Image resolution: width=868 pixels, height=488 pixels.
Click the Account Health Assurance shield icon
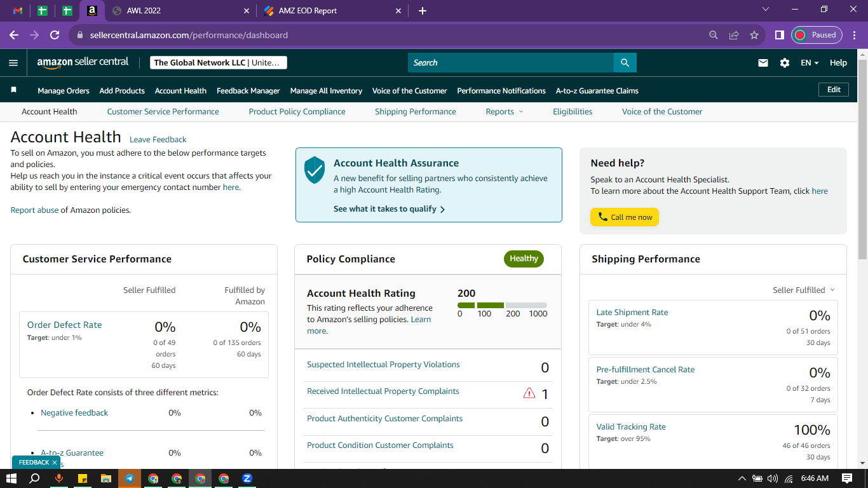pyautogui.click(x=315, y=170)
